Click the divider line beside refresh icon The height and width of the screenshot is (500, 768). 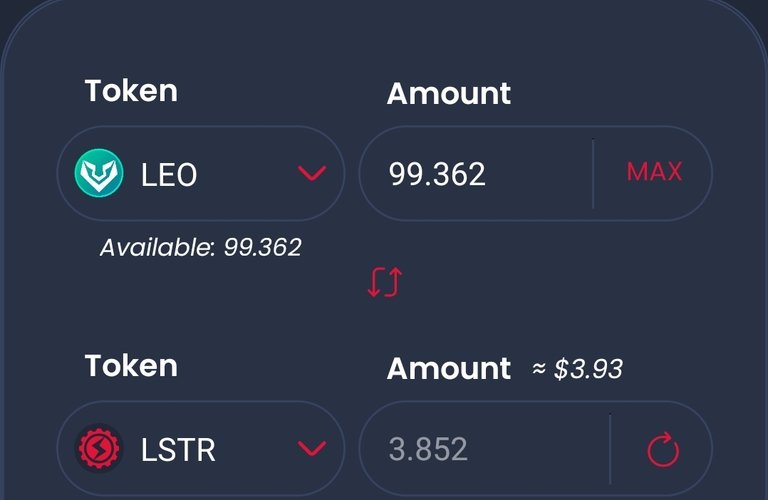pyautogui.click(x=610, y=449)
